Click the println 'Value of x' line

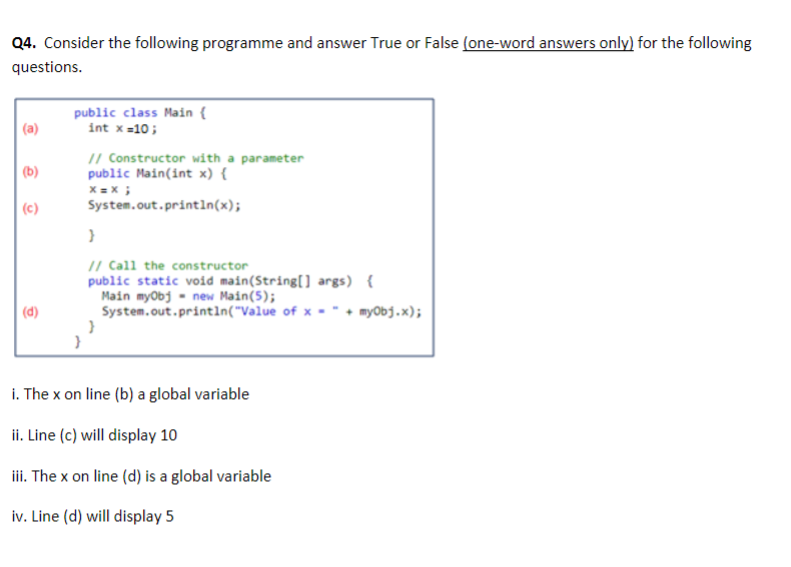pyautogui.click(x=262, y=311)
